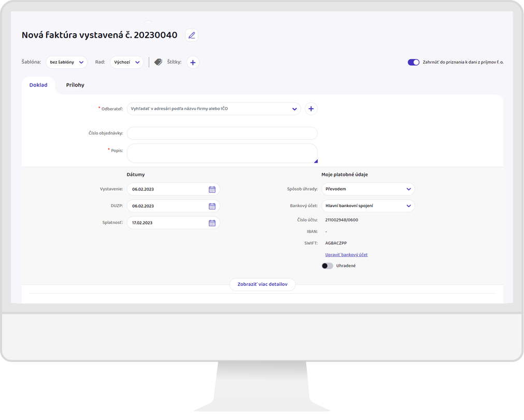524x420 pixels.
Task: Expand the Bankový účet dropdown
Action: click(x=368, y=206)
